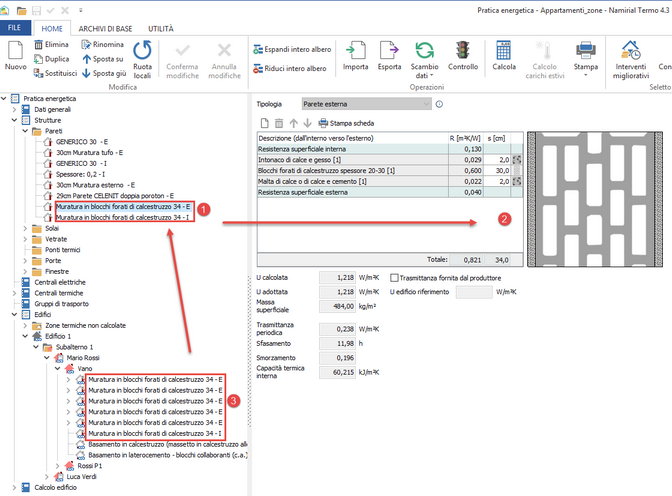
Task: Click edit icon on Intonaco di calce row
Action: (x=517, y=160)
